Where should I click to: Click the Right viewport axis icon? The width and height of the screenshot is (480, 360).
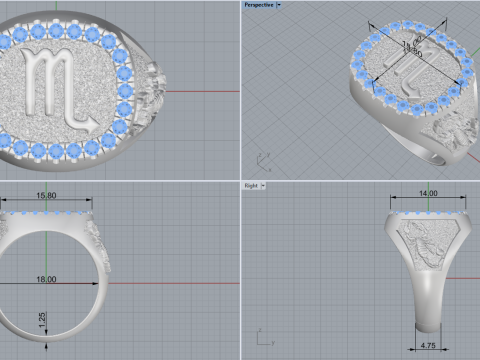(x=266, y=337)
